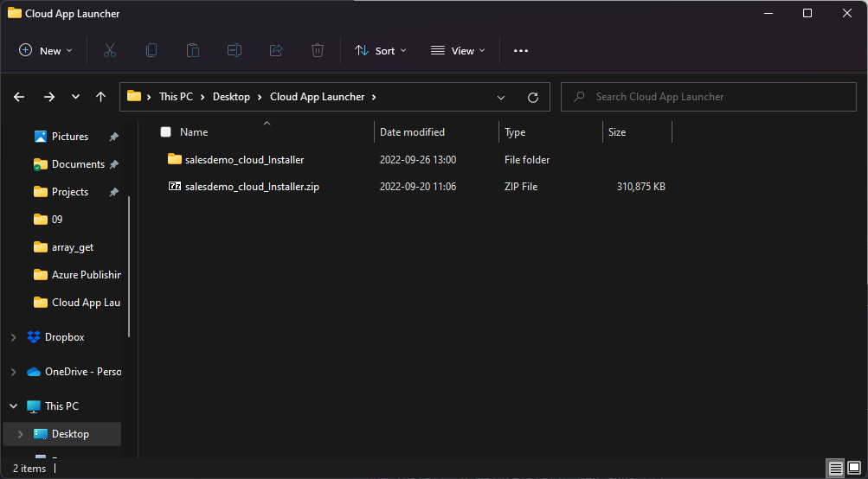The image size is (868, 479).
Task: Click the Rename icon in toolbar
Action: click(x=235, y=50)
